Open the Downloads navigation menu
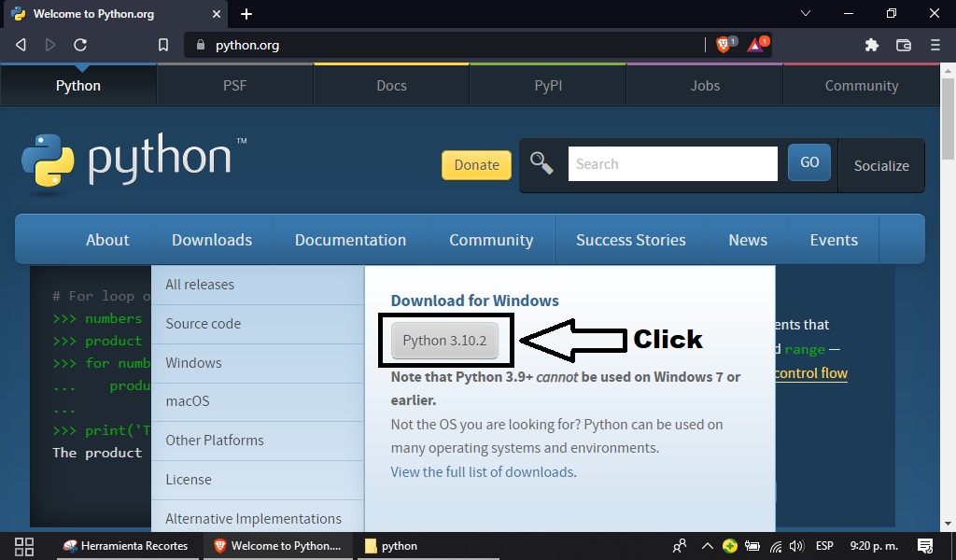956x560 pixels. click(x=212, y=240)
